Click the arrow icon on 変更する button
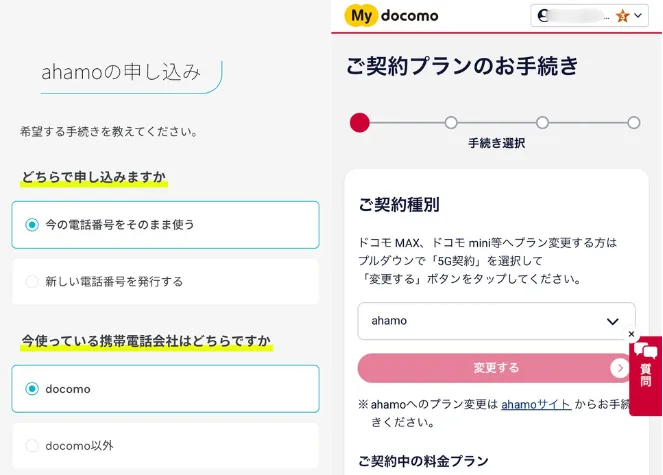This screenshot has height=475, width=663. point(620,368)
